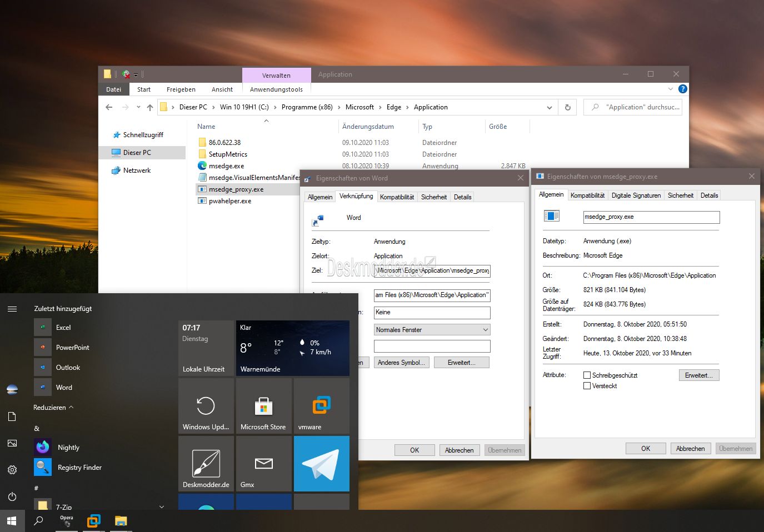Open File Explorer from the taskbar

coord(121,521)
